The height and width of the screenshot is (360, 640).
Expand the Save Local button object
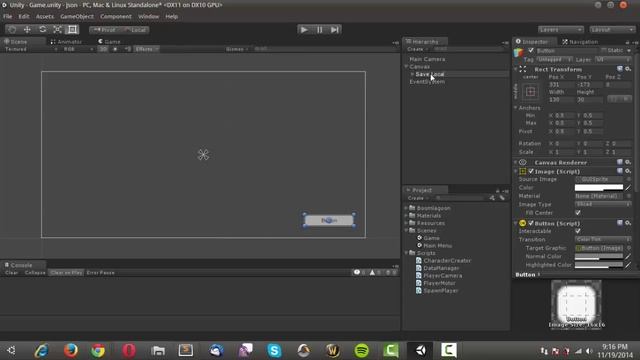[x=412, y=74]
